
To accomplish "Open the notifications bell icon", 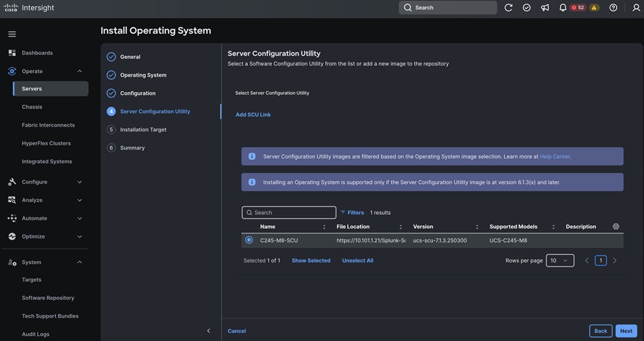I will (563, 8).
